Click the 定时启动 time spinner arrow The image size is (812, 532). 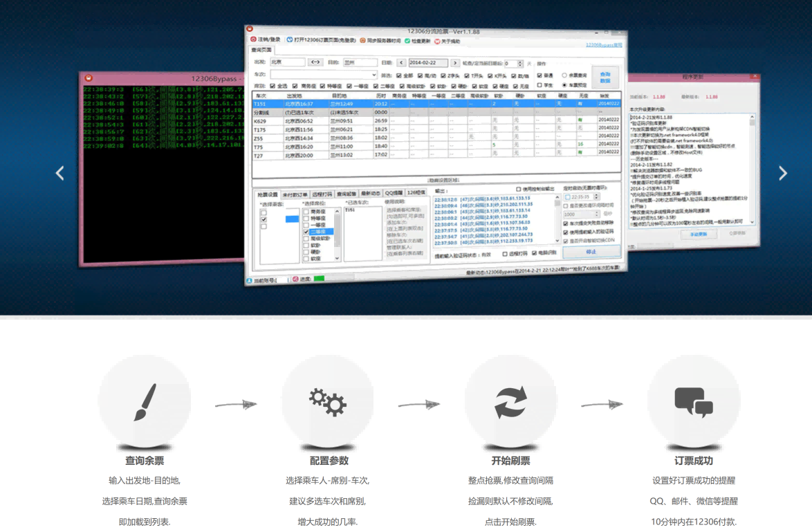coord(596,196)
